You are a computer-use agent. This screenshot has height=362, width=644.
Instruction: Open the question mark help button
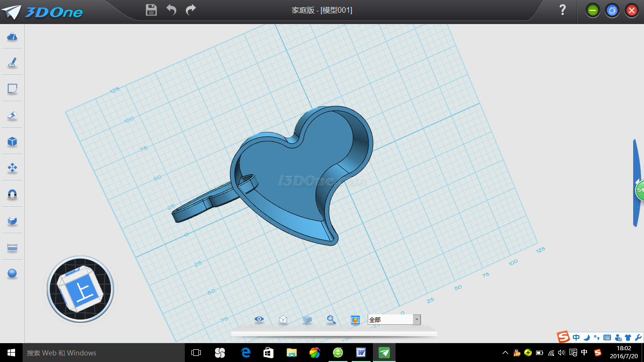pyautogui.click(x=562, y=10)
